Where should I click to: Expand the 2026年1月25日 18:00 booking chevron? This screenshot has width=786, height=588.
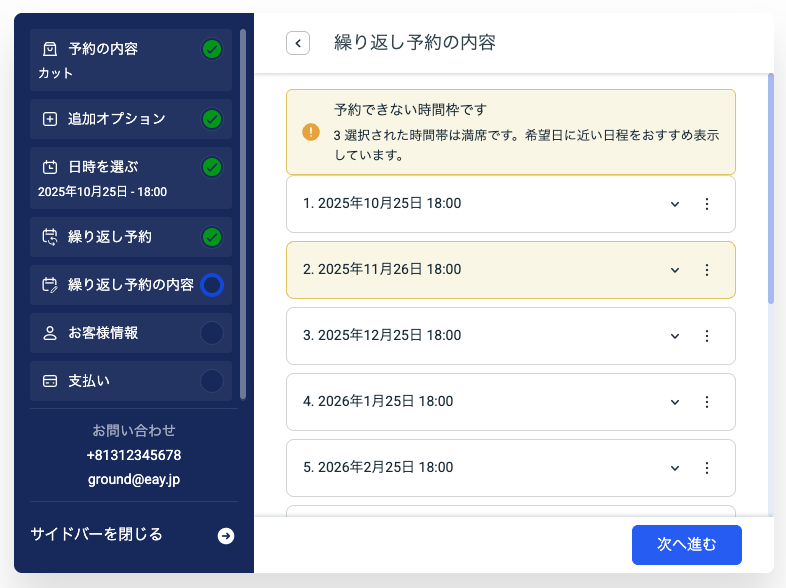675,402
